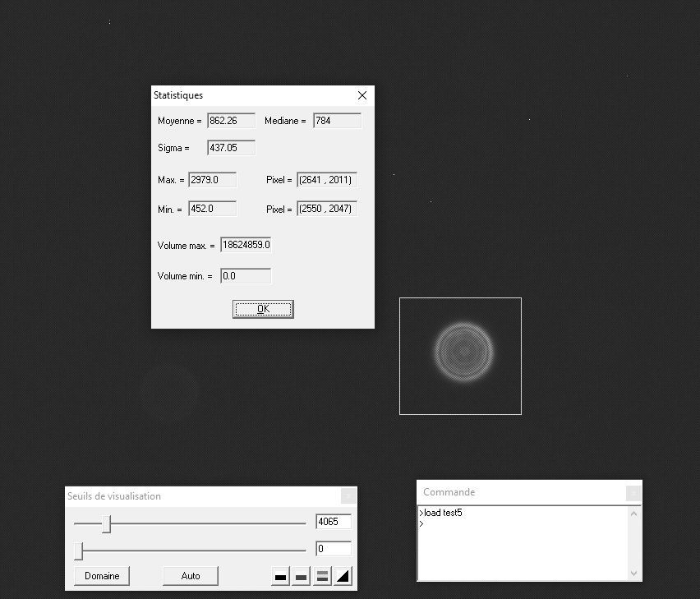Click the Sigma value field
Viewport: 700px width, 599px height.
coord(230,147)
